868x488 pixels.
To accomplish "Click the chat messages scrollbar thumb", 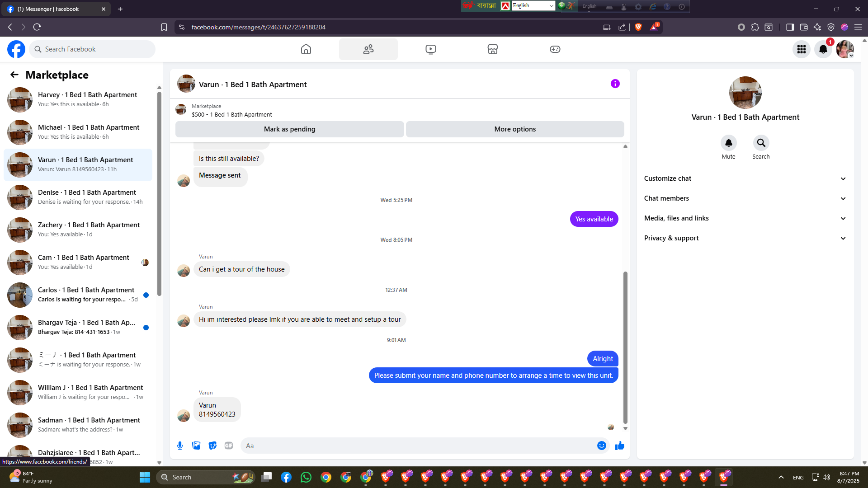I will (625, 347).
